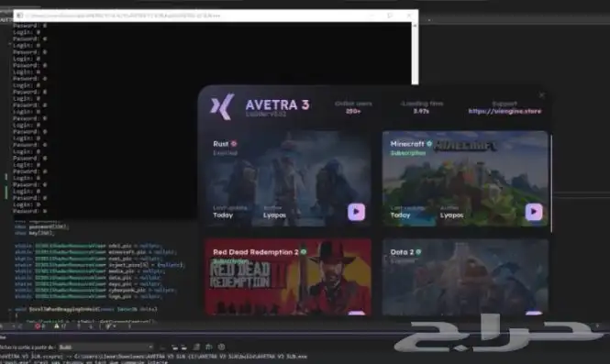The height and width of the screenshot is (364, 610).
Task: Click the Avetra game list scrollbar
Action: click(x=551, y=182)
